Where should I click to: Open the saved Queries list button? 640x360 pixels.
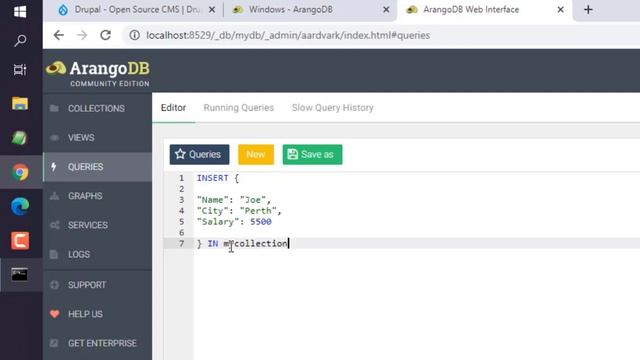[x=199, y=154]
